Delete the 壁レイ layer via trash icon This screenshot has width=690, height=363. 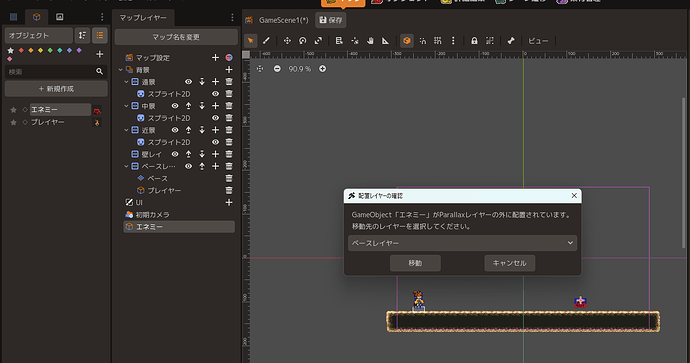coord(229,154)
